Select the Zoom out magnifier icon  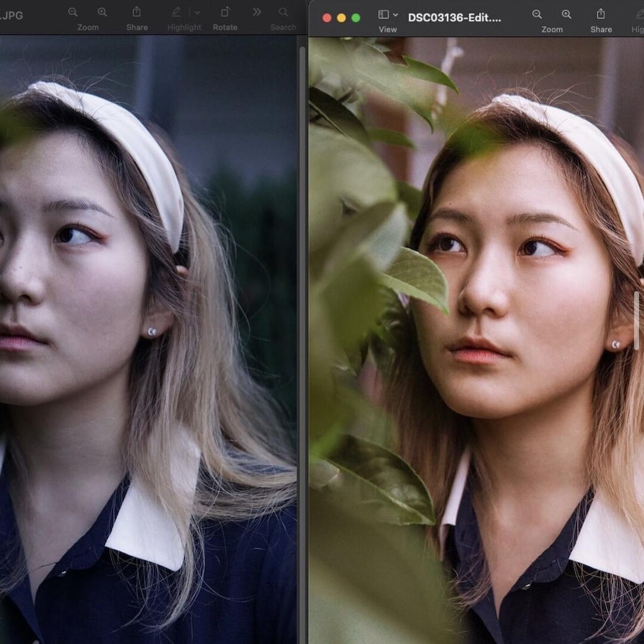click(x=72, y=11)
